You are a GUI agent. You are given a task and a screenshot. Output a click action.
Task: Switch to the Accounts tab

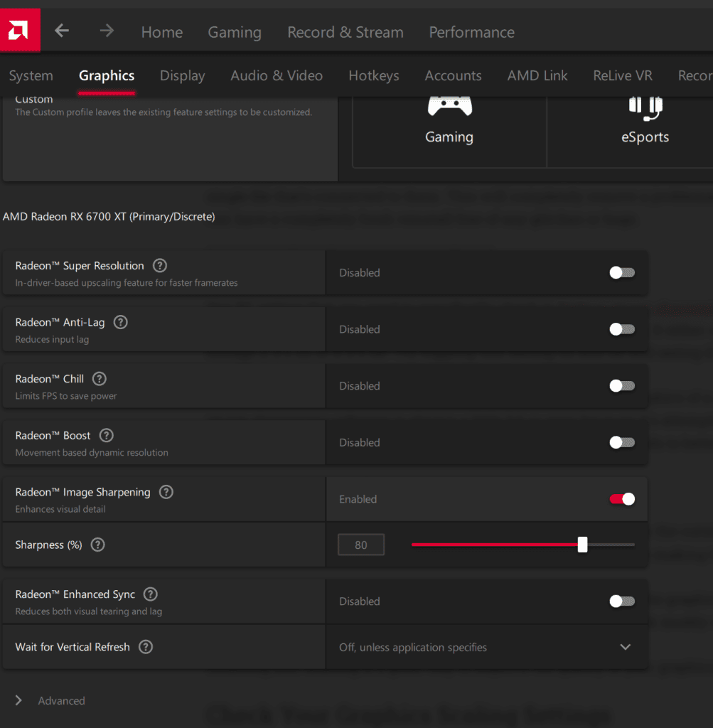click(453, 75)
